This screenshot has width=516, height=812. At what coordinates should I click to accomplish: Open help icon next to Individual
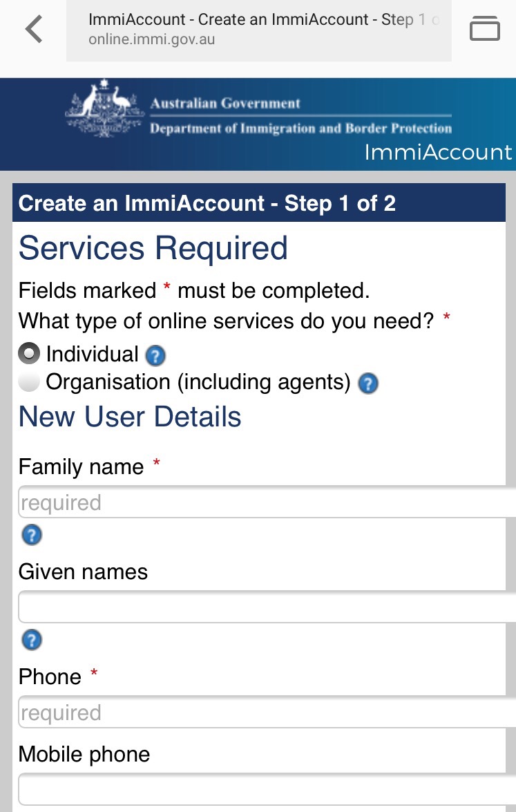[x=156, y=356]
